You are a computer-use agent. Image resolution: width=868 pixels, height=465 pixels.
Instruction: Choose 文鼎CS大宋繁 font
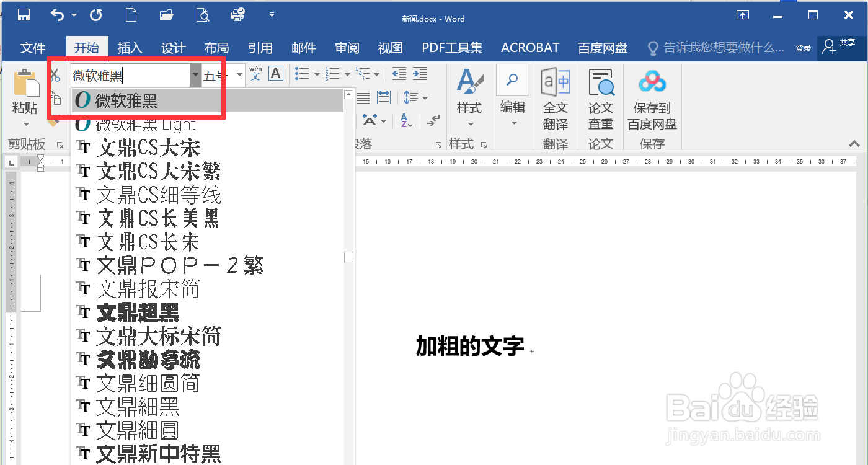coord(208,171)
